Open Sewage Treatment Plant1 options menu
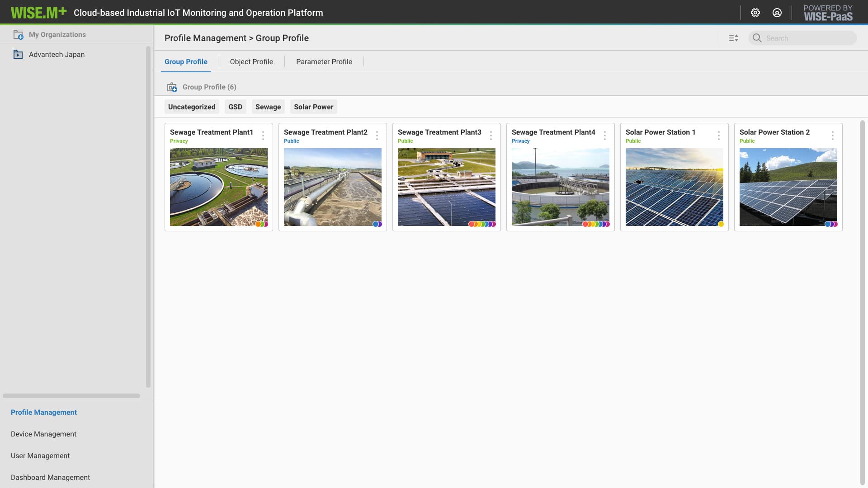The height and width of the screenshot is (488, 868). click(263, 136)
